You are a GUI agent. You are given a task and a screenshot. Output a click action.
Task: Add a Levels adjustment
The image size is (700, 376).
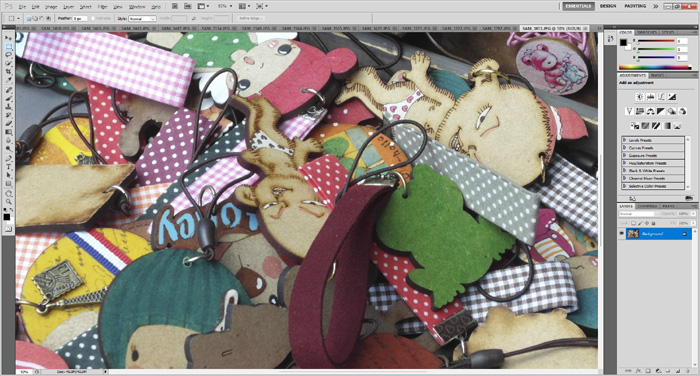(650, 96)
